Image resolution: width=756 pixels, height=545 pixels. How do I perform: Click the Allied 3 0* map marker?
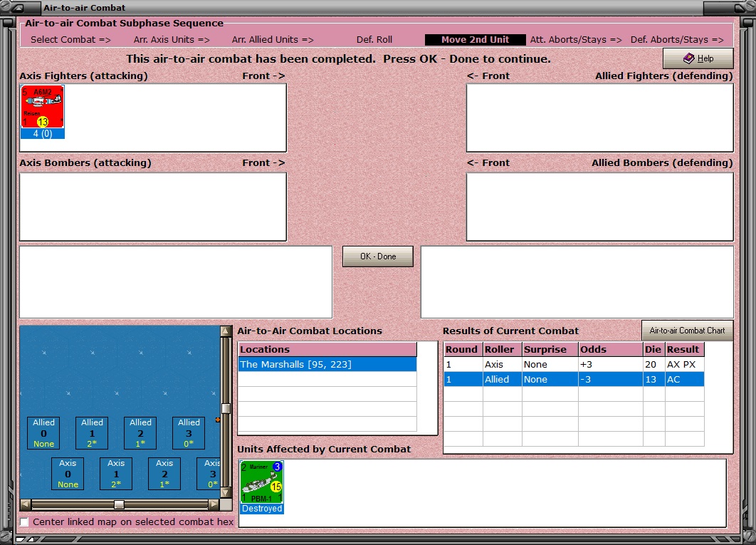pyautogui.click(x=189, y=433)
